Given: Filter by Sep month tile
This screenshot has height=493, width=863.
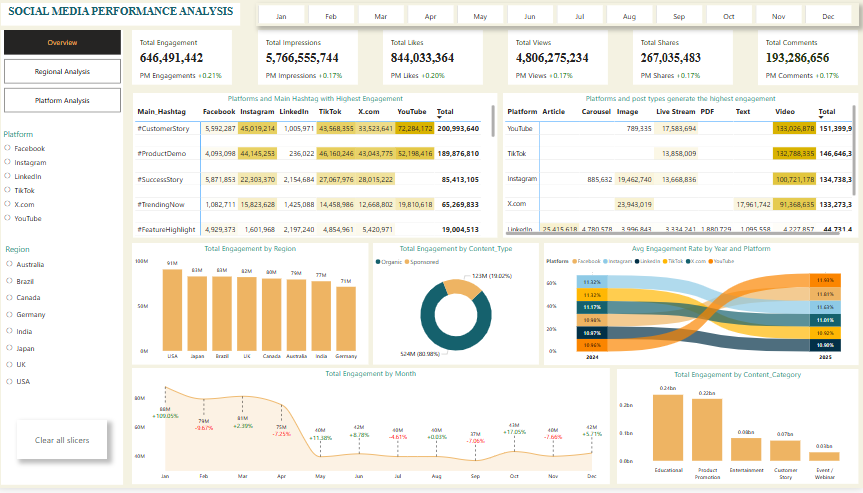Looking at the screenshot, I should click(679, 17).
